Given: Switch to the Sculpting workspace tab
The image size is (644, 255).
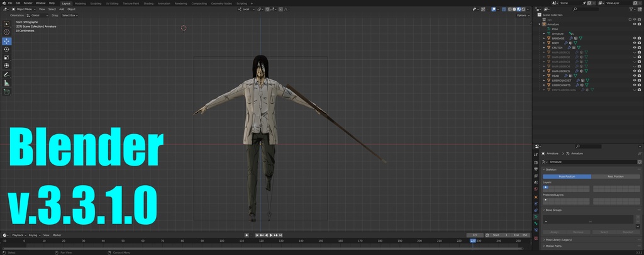Looking at the screenshot, I should (x=96, y=3).
